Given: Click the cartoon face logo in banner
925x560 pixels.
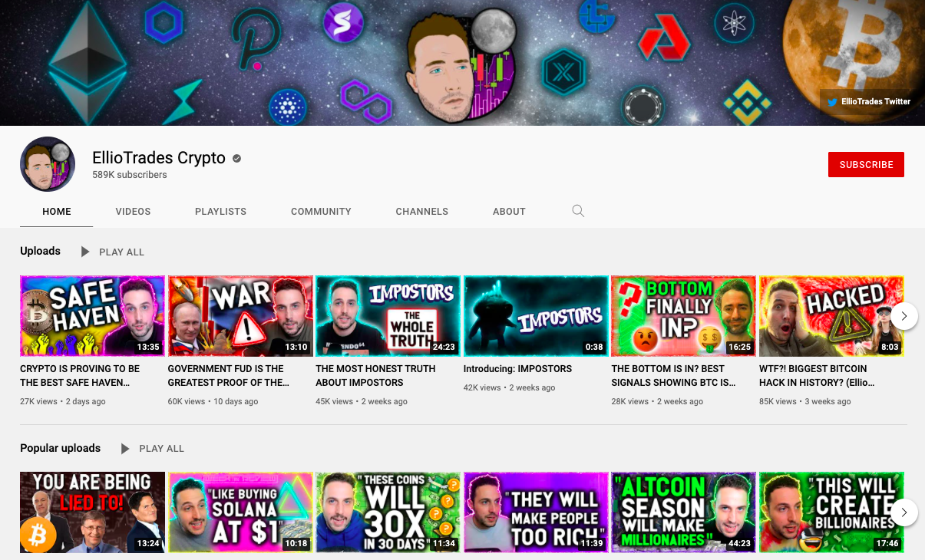Looking at the screenshot, I should tap(459, 65).
